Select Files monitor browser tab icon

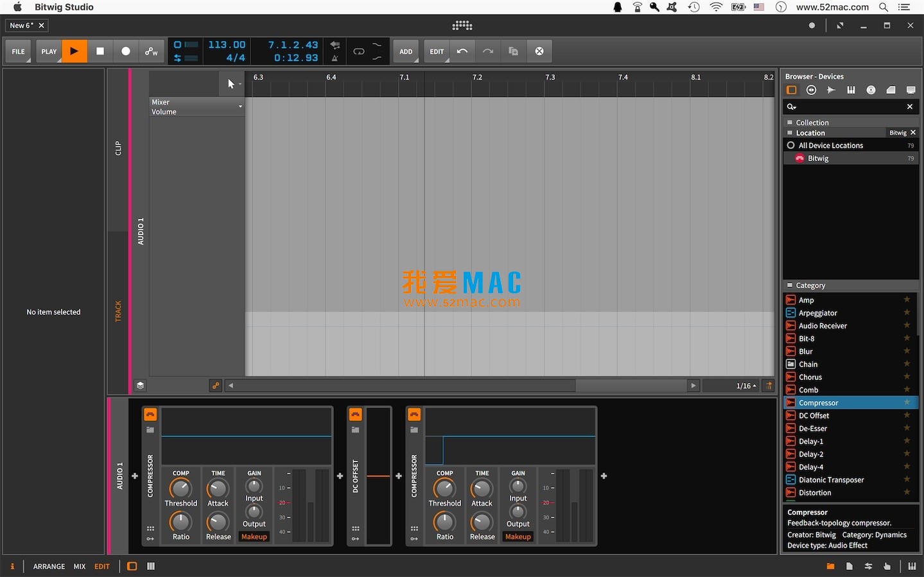click(x=911, y=90)
